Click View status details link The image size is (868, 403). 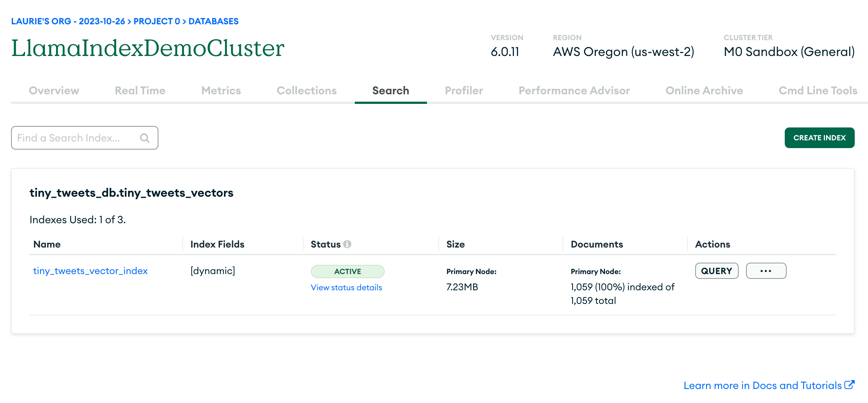click(346, 288)
